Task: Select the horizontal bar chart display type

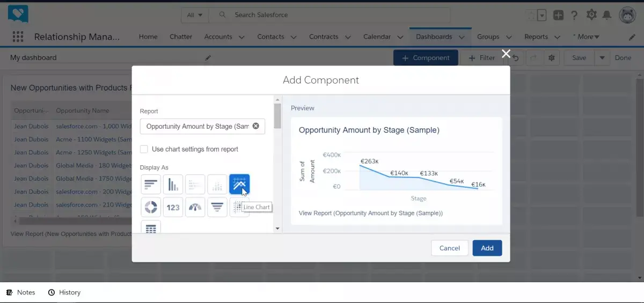Action: coord(151,184)
